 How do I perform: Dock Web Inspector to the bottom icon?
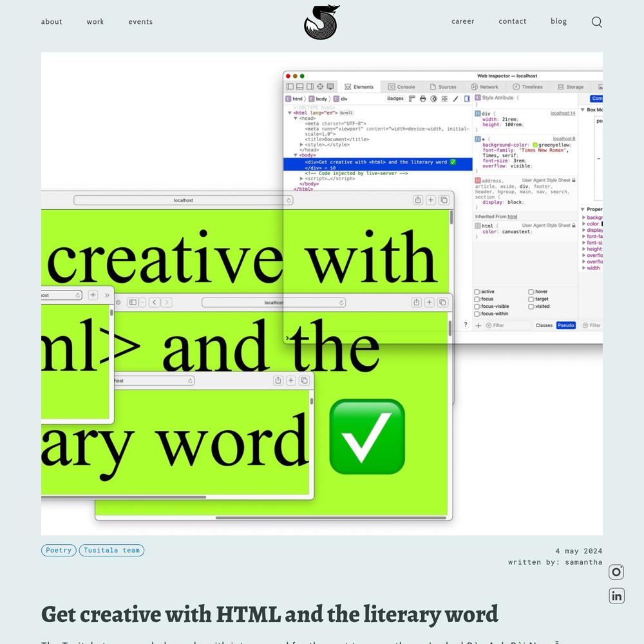tap(300, 87)
